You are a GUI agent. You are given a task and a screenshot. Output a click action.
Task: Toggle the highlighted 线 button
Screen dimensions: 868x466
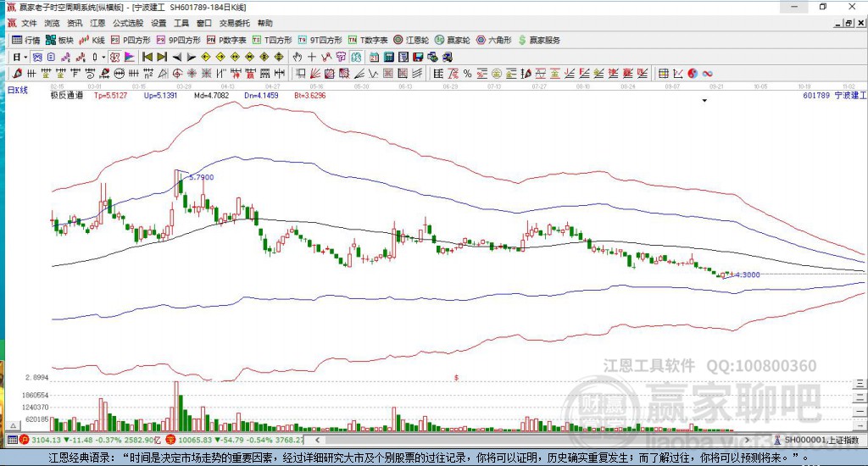(356, 57)
